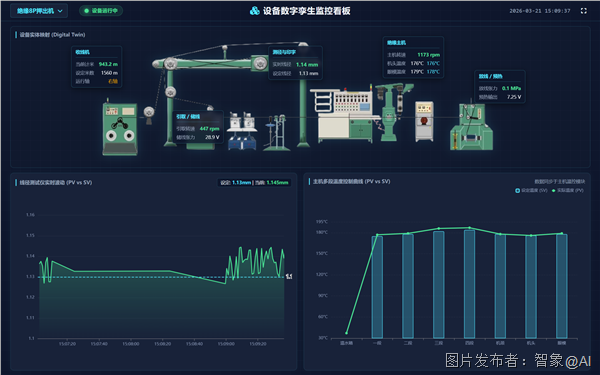Screen dimensions: 600x375
Task: Click the blue printing unit machine graphic
Action: 242,131
